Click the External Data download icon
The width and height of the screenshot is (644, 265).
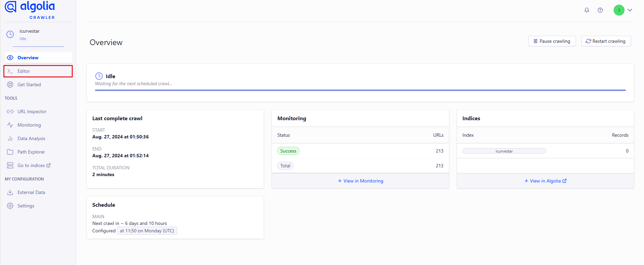coord(10,192)
